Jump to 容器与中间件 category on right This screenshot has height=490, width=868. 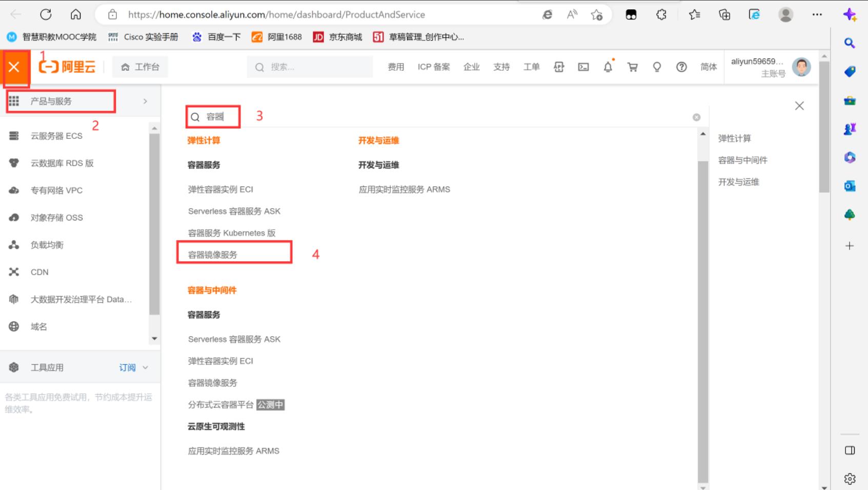pyautogui.click(x=742, y=160)
